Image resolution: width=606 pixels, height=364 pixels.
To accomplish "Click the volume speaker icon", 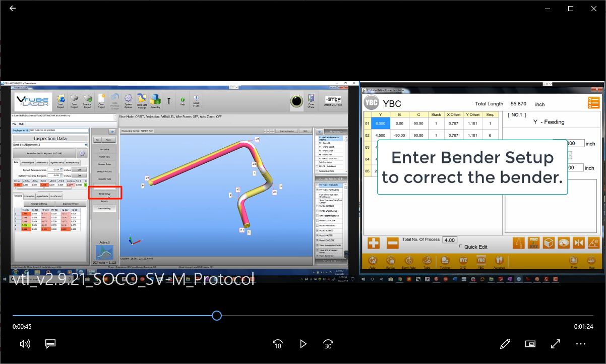I will point(25,344).
